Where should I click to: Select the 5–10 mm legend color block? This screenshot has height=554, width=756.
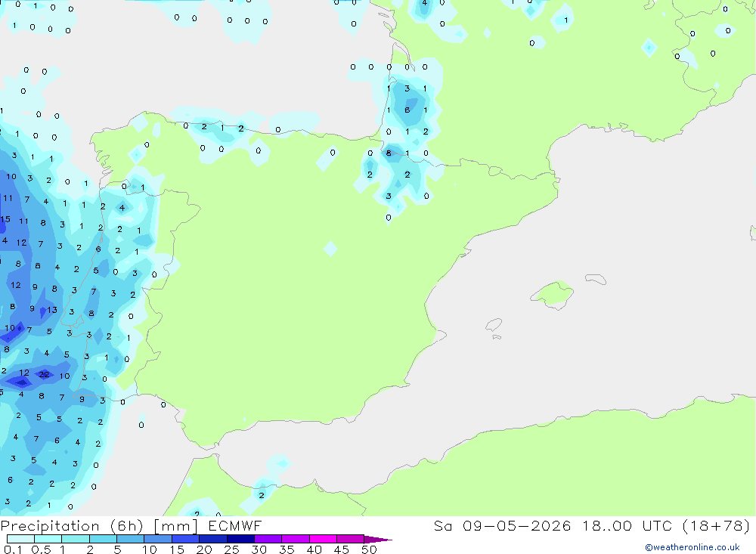(130, 539)
